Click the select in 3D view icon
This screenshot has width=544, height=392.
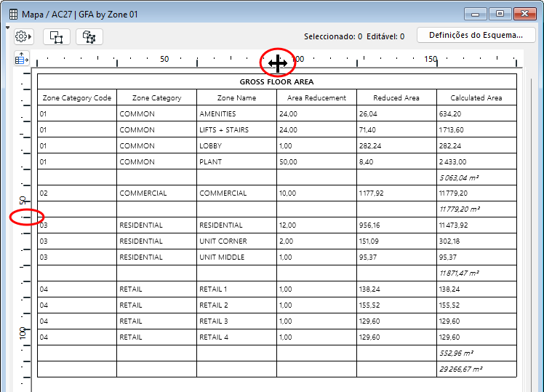click(89, 37)
